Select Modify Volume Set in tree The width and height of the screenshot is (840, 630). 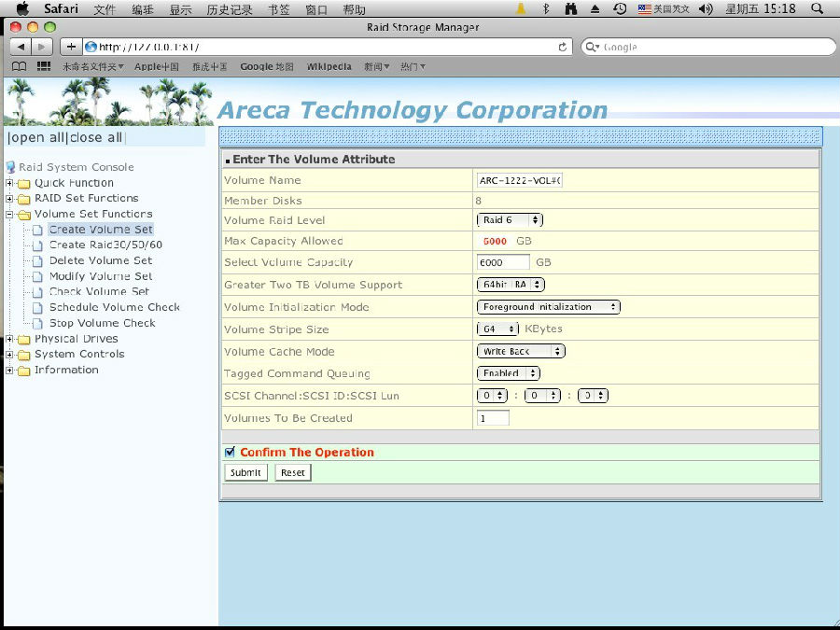click(x=101, y=276)
